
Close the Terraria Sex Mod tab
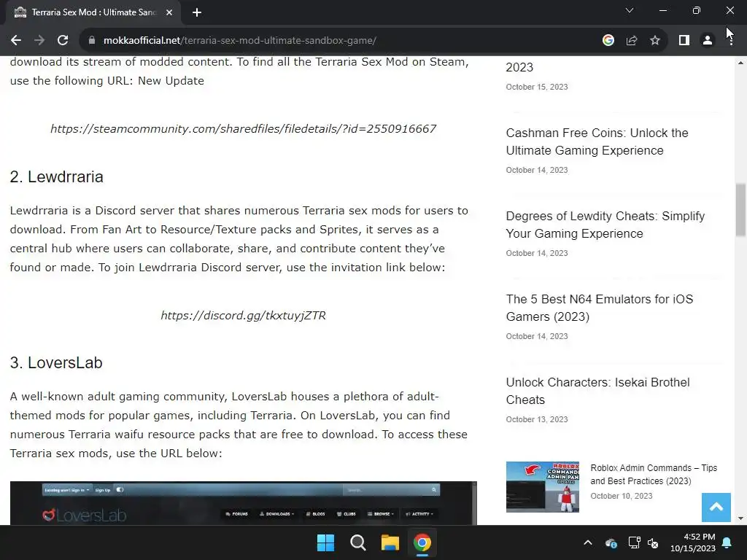[x=169, y=12]
